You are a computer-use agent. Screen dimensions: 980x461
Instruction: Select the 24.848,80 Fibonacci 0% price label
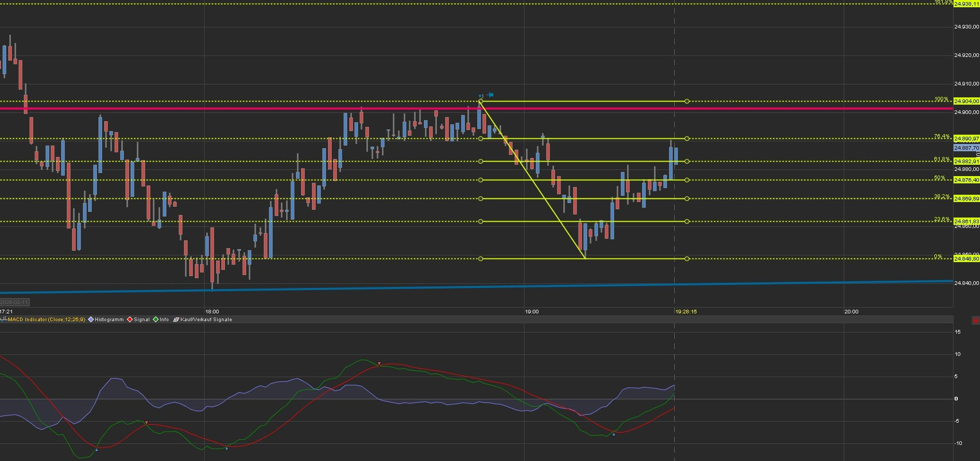point(967,258)
